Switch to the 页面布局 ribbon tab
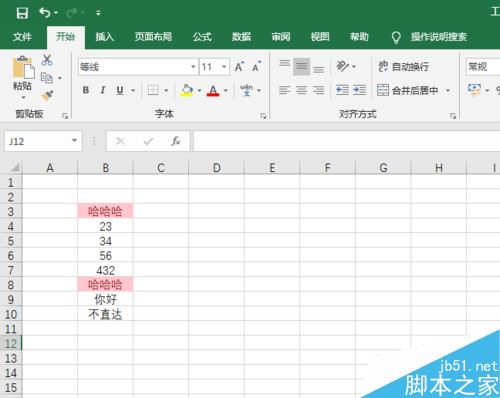 click(x=153, y=36)
